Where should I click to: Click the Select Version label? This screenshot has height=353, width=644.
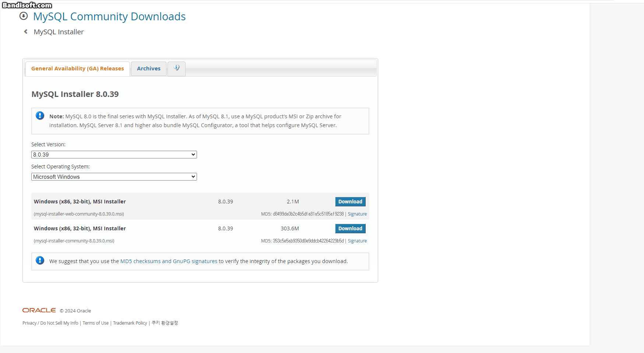(x=48, y=144)
